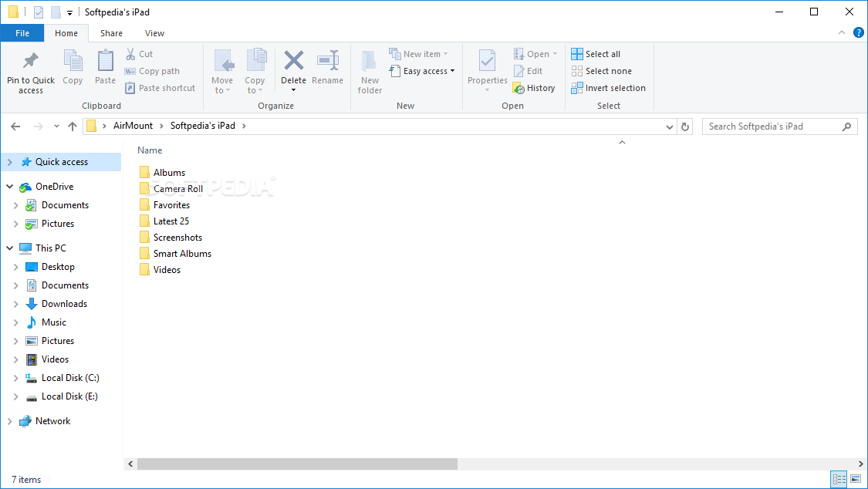
Task: Click the scroll right arrow
Action: 861,464
